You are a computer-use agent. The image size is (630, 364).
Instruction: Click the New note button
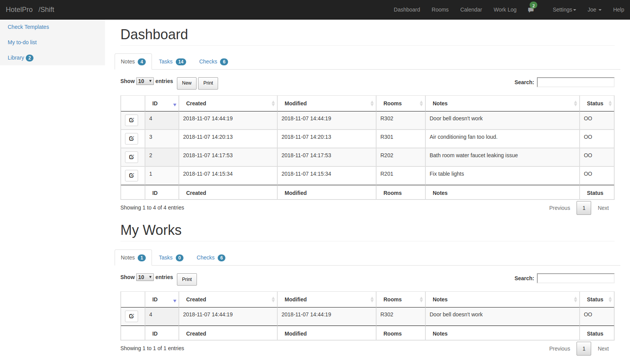point(187,83)
